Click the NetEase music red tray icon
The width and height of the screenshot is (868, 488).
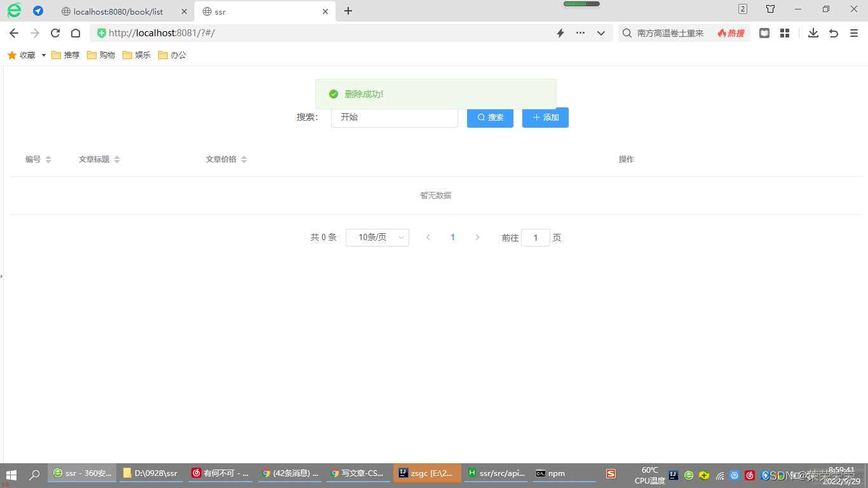[750, 475]
